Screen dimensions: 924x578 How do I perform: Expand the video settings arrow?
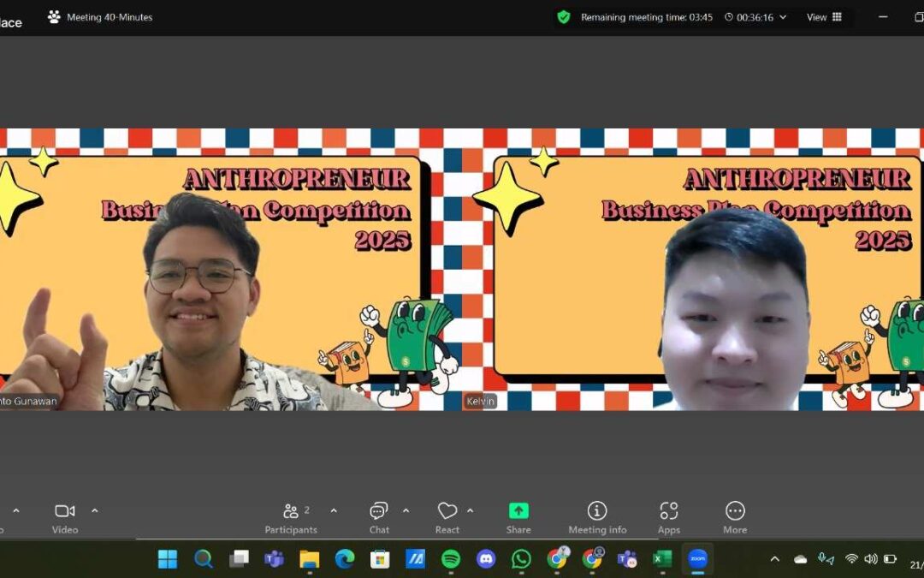click(95, 510)
